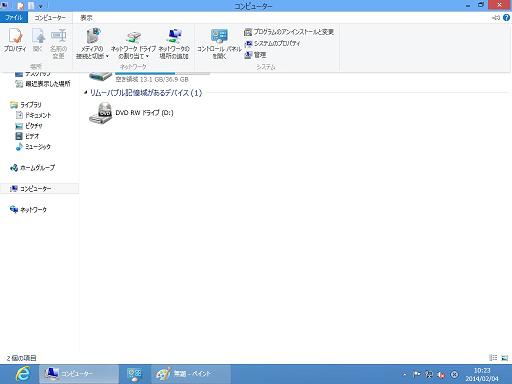Viewport: 512px width, 384px height.
Task: Open the quick access toolbar dropdown arrow
Action: 40,6
